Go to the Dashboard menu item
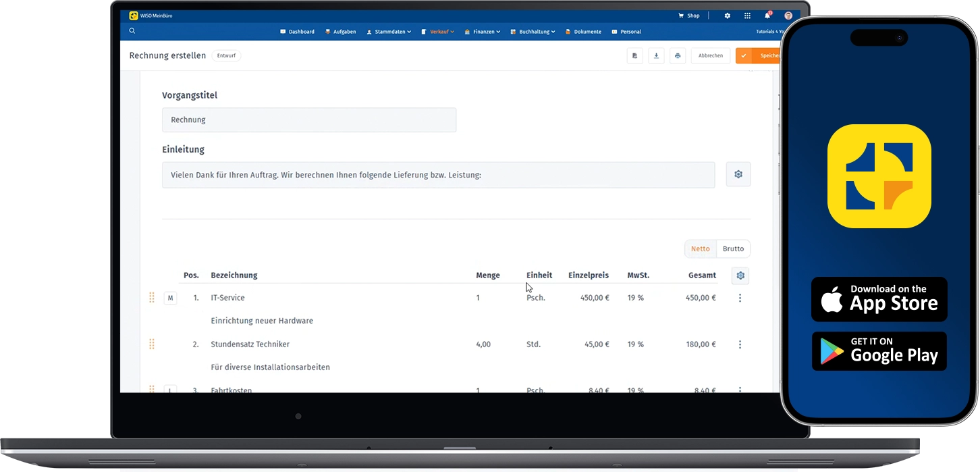The image size is (980, 472). coord(297,32)
